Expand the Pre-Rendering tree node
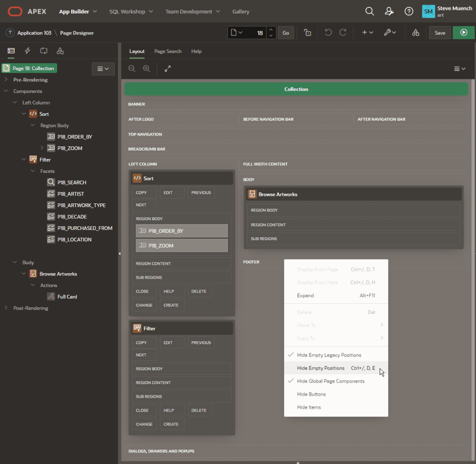476x464 pixels. point(6,80)
